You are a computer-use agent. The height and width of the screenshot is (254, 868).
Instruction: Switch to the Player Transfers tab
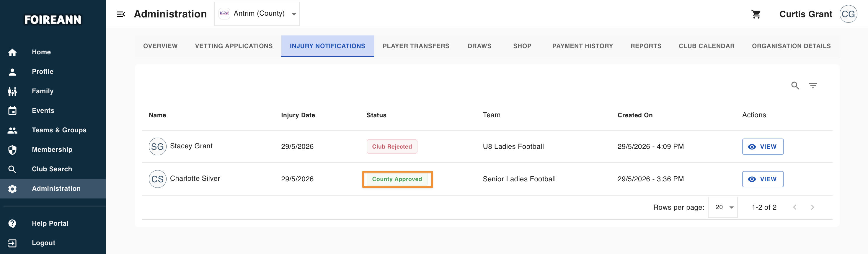tap(416, 46)
